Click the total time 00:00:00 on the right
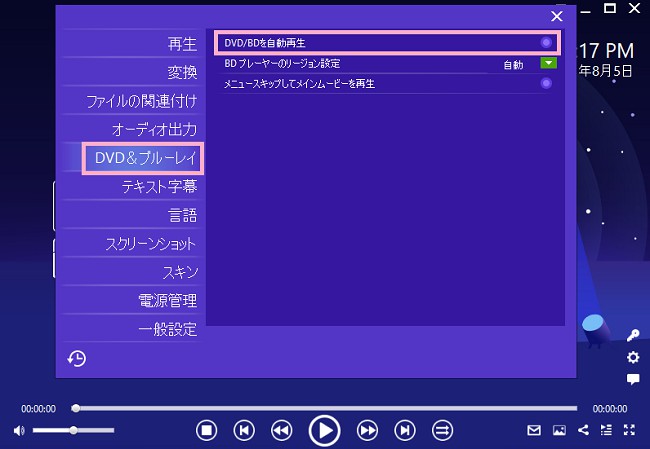 pos(610,409)
